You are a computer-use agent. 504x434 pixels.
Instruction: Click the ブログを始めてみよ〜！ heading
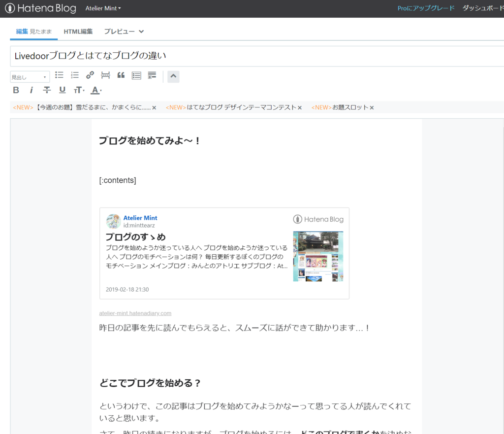point(150,141)
